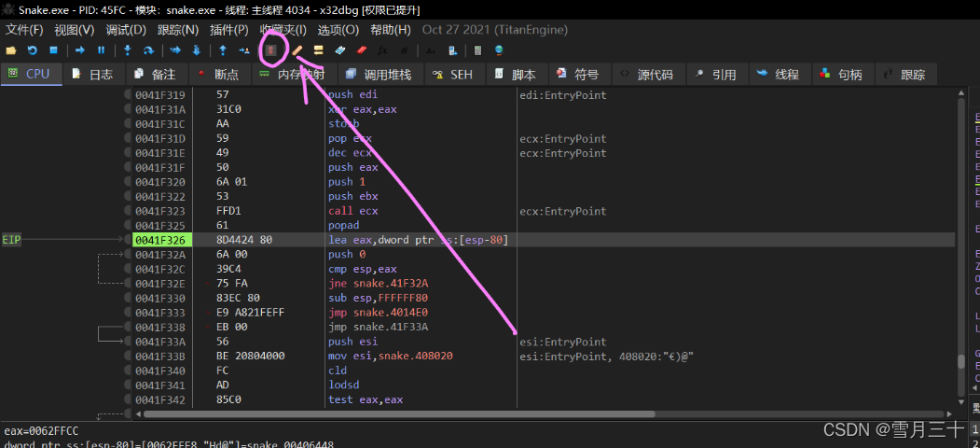The width and height of the screenshot is (980, 448).
Task: Restart the debugged program via toolbar
Action: click(x=33, y=50)
